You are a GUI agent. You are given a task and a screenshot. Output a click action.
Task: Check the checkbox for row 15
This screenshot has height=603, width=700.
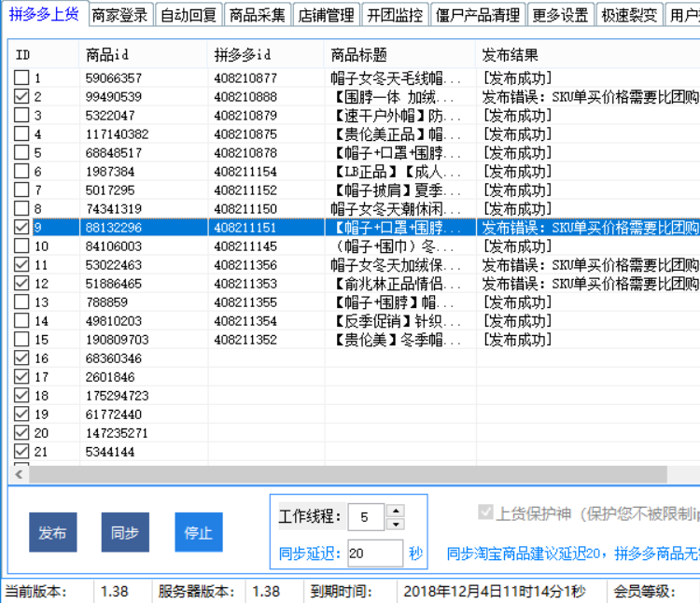point(21,339)
